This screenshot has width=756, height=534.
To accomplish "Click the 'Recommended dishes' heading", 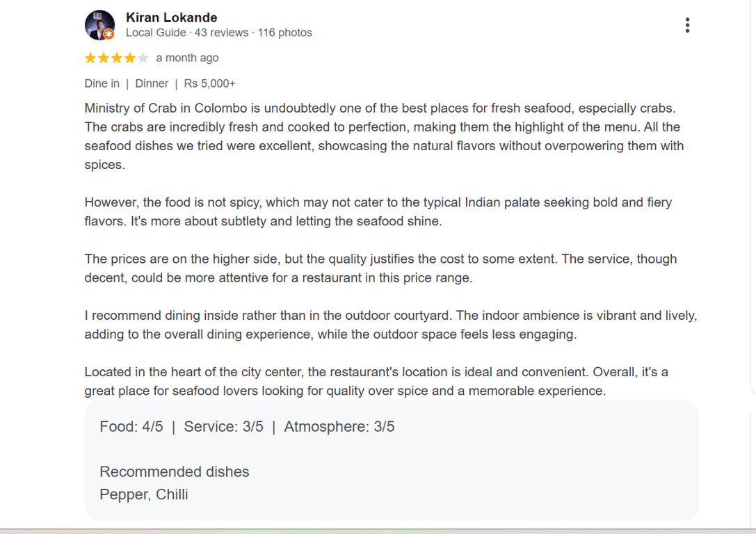I will pyautogui.click(x=174, y=471).
